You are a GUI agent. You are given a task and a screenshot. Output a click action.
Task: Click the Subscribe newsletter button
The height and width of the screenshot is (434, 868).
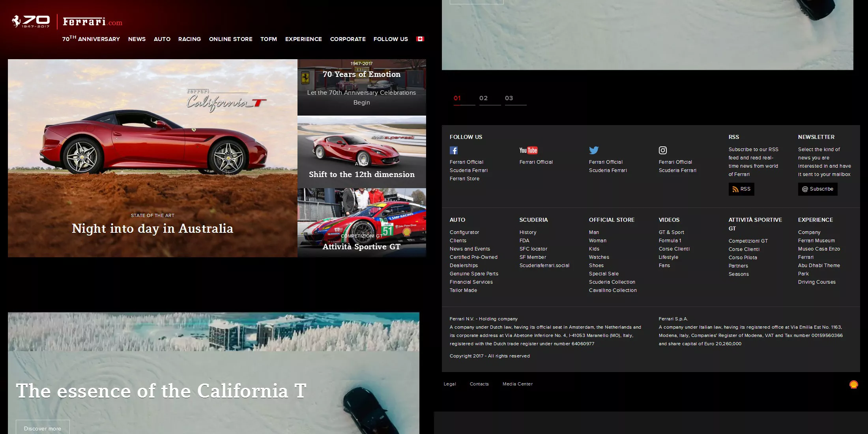click(817, 189)
